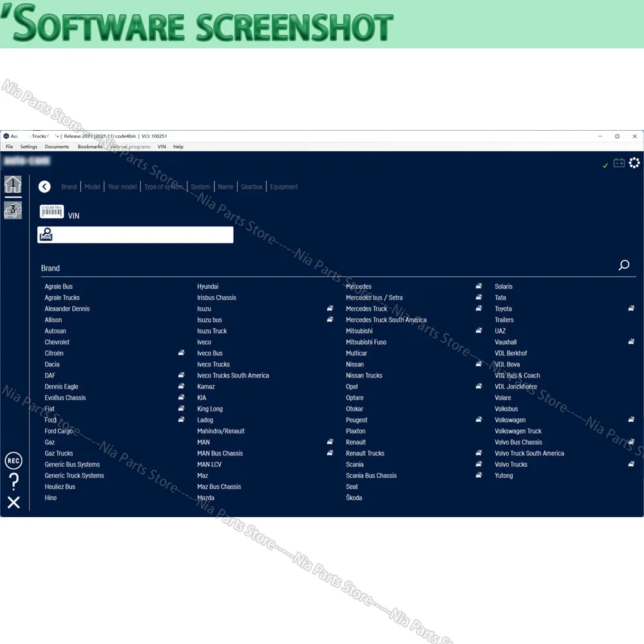Select the Brand breadcrumb step
The width and height of the screenshot is (644, 644).
tap(69, 187)
